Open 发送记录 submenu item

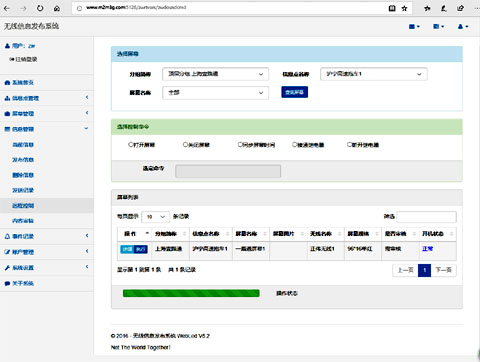point(23,190)
